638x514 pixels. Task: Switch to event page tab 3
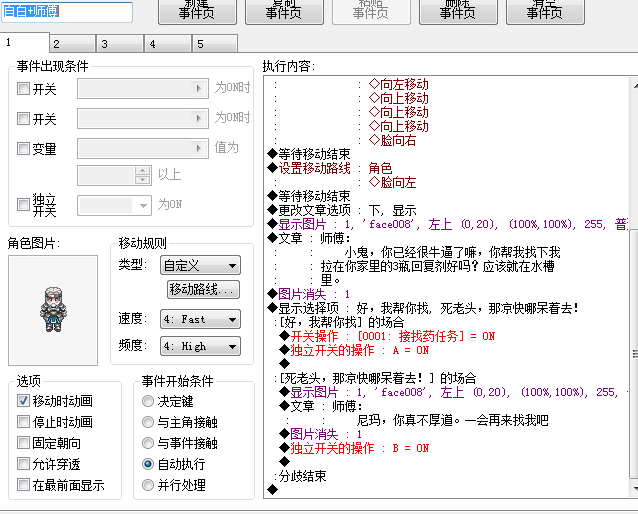click(120, 44)
